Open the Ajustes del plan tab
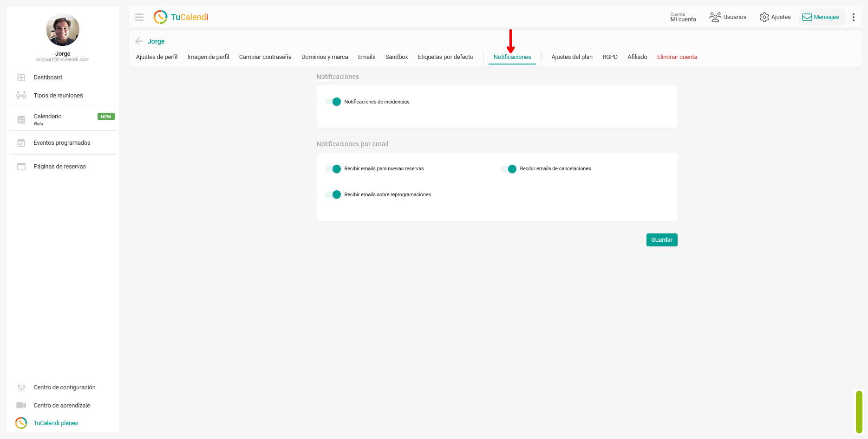868x439 pixels. point(572,57)
